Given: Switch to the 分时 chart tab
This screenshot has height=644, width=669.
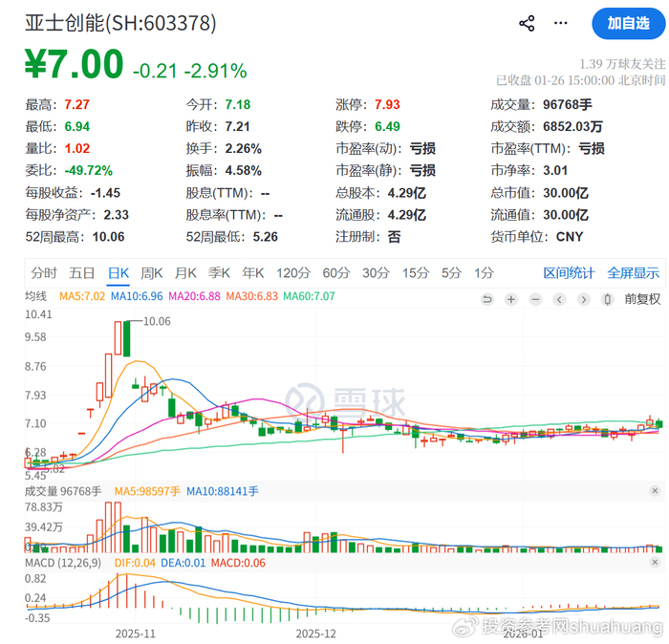Looking at the screenshot, I should coord(44,273).
